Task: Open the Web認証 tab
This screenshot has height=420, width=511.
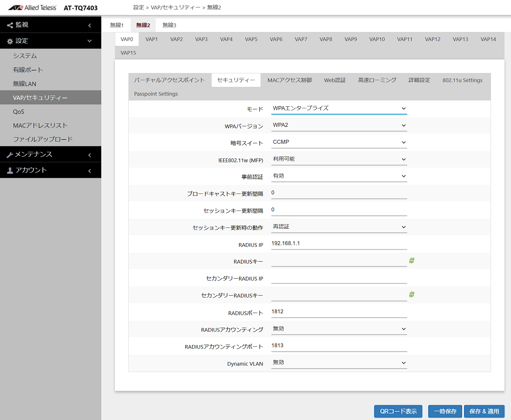Action: click(x=335, y=80)
